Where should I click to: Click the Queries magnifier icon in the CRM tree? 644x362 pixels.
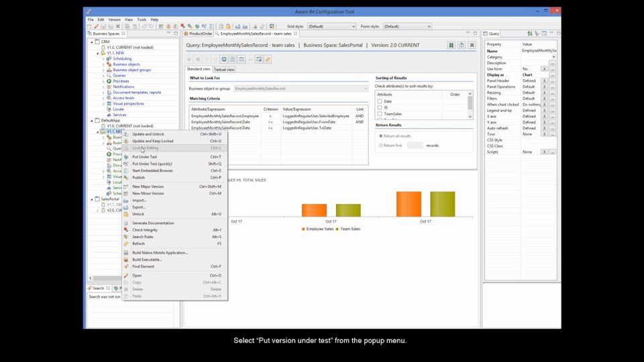pyautogui.click(x=109, y=76)
